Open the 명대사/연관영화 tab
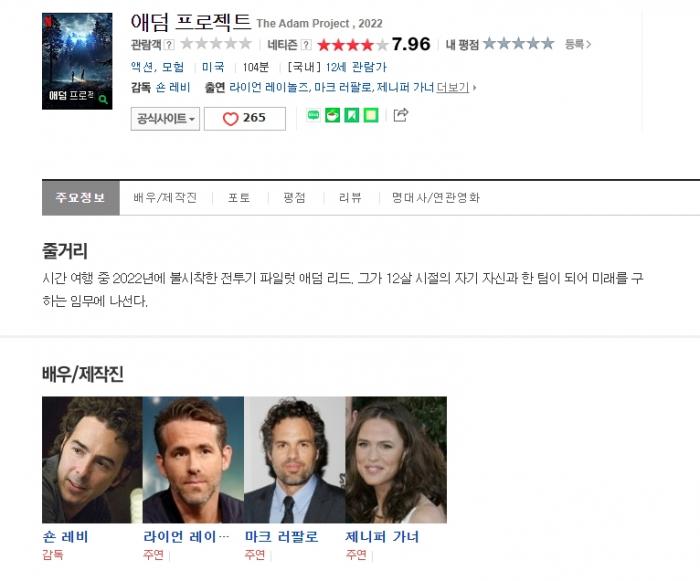Viewport: 700px width, 581px height. [436, 198]
